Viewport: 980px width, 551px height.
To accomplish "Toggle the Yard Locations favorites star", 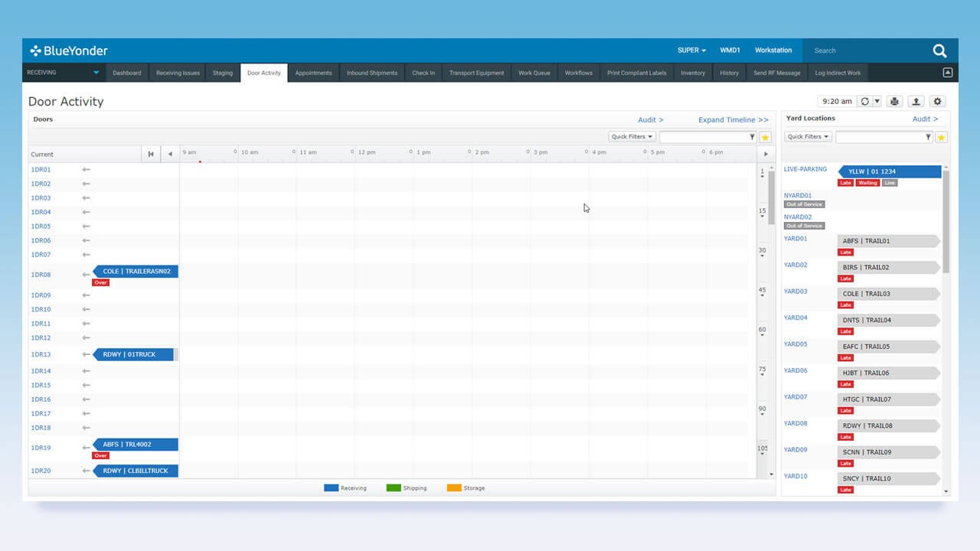I will pos(941,137).
